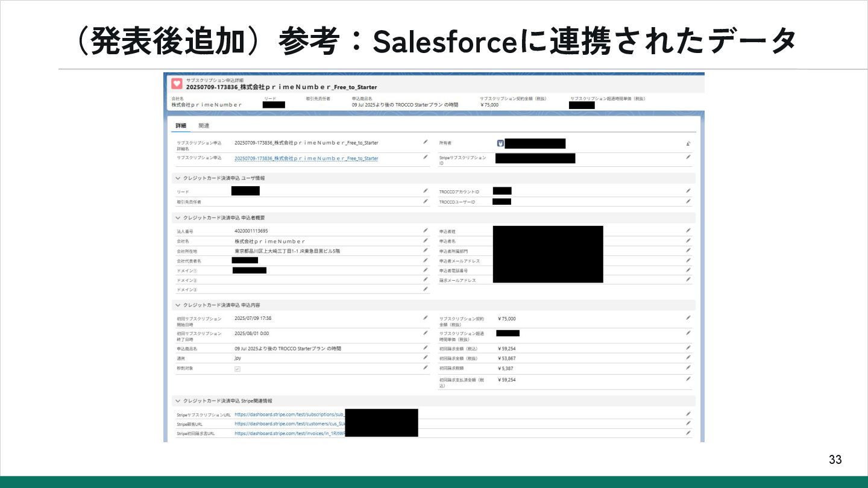The width and height of the screenshot is (868, 488).
Task: Edit the サブスクリプション申込詳細名 field pencil
Action: (x=425, y=142)
